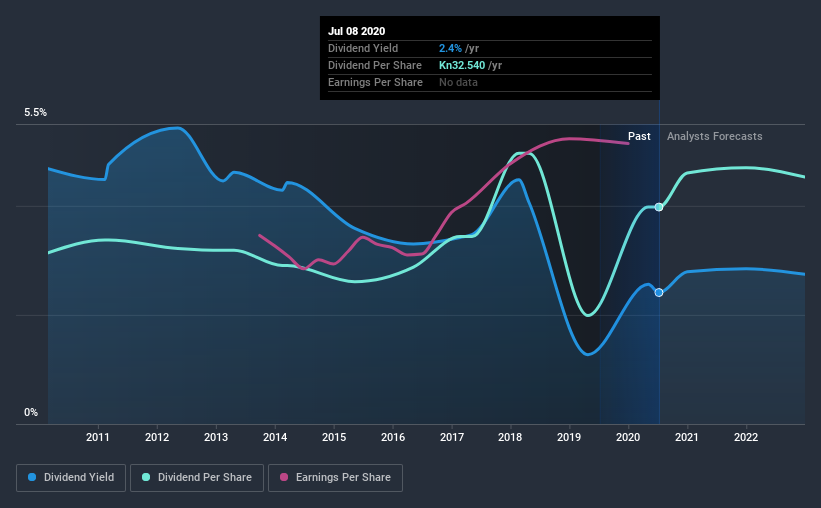Click the Jul 08 2020 tooltip date
The width and height of the screenshot is (821, 508).
(357, 31)
